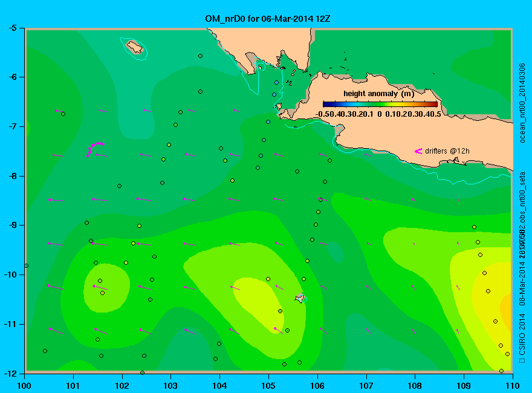This screenshot has height=393, width=532.
Task: Click the '105' longitude axis label
Action: click(x=268, y=386)
